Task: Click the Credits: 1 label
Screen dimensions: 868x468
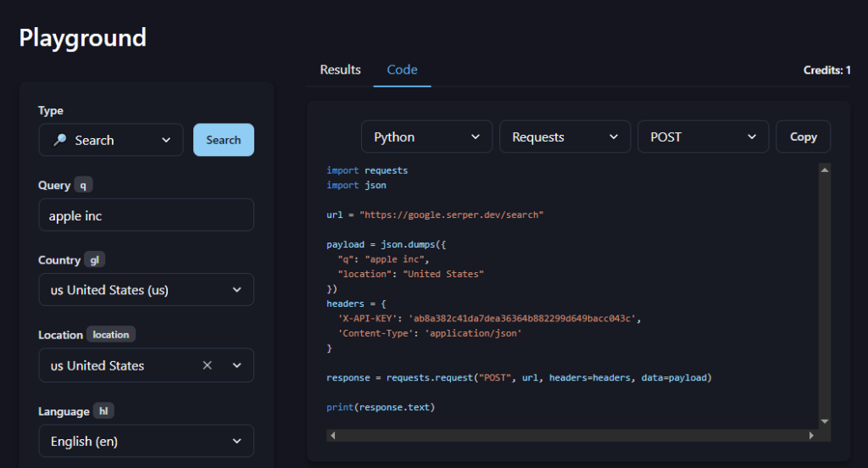Action: click(x=826, y=70)
